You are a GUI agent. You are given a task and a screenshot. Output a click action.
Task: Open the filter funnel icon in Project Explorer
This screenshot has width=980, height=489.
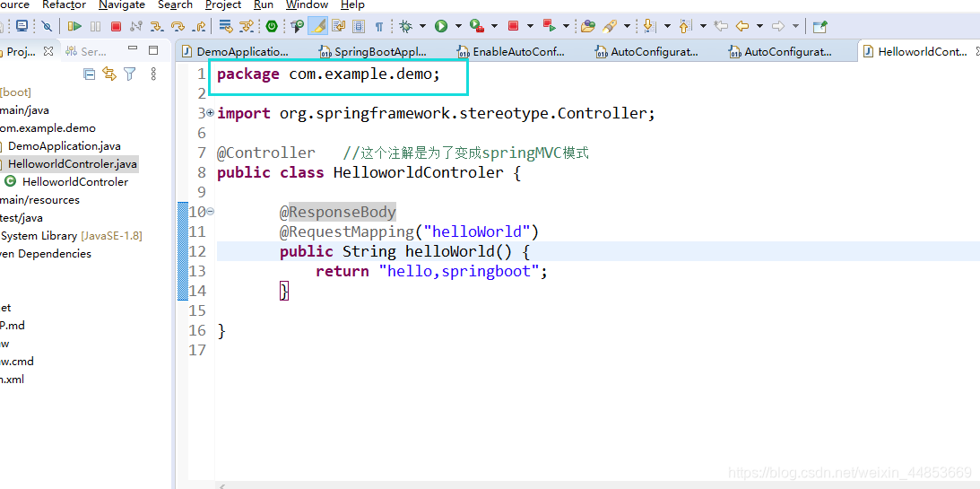click(x=129, y=74)
